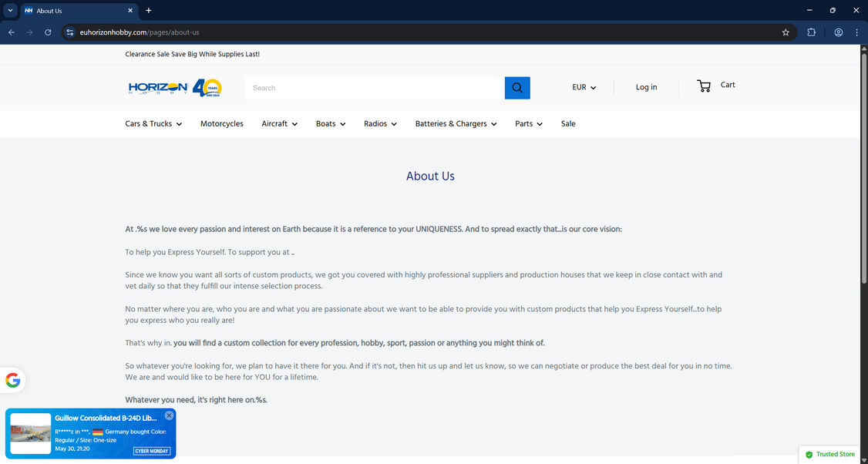Select Motorcycles in the navigation menu
Viewport: 868px width, 464px height.
tap(222, 123)
